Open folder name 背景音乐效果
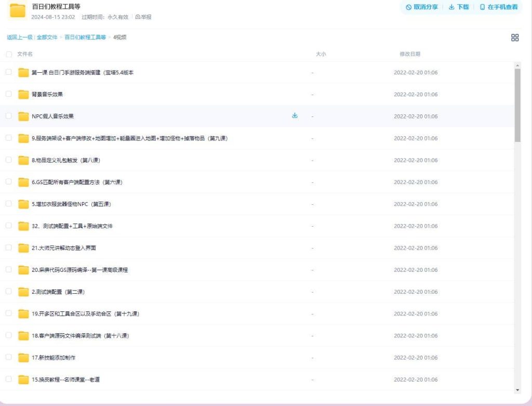 (x=47, y=95)
